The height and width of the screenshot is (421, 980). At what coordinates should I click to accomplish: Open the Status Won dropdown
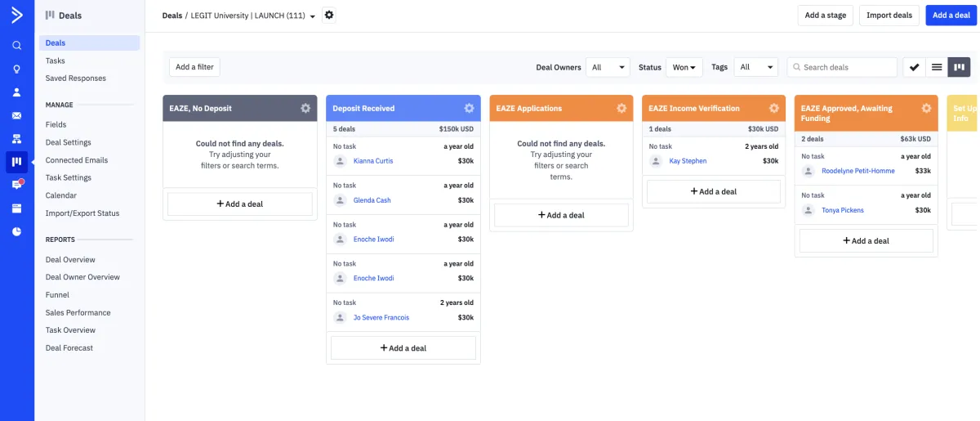[x=684, y=67]
